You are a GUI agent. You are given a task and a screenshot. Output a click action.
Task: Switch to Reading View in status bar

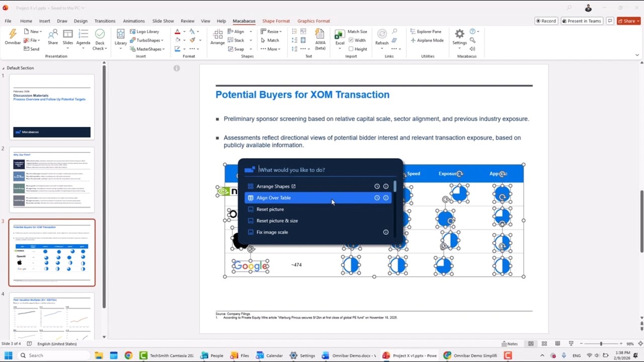(557, 344)
